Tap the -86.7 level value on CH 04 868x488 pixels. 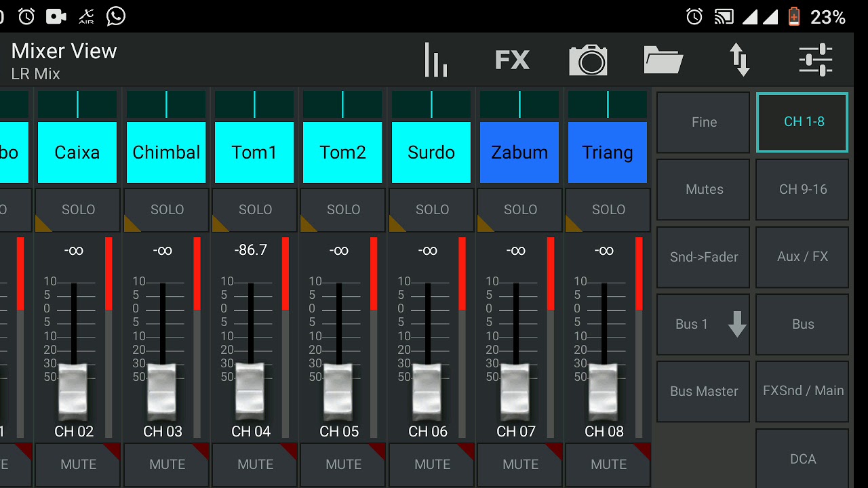[x=250, y=250]
